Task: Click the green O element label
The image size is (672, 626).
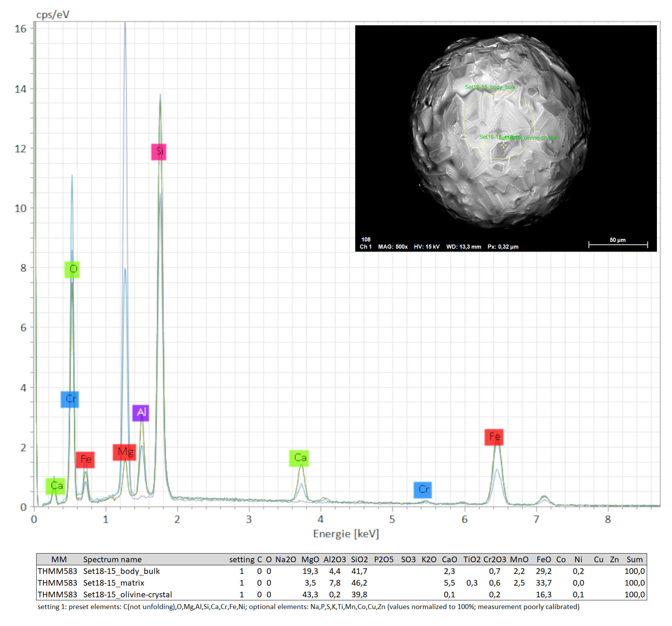Action: [x=72, y=269]
